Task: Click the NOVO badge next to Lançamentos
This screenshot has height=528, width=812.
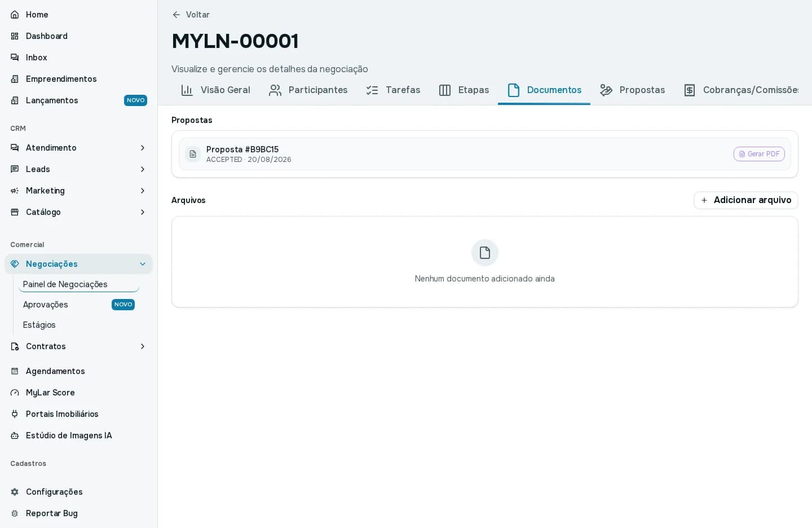Action: coord(135,100)
